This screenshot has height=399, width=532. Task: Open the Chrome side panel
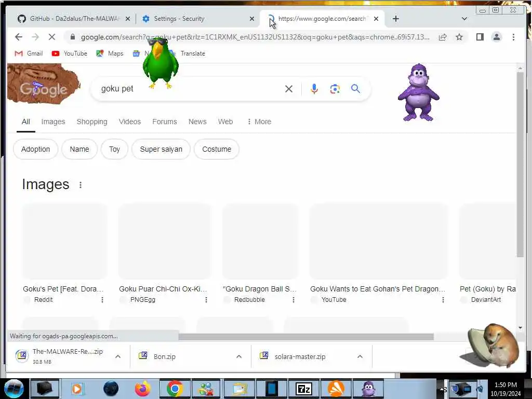(480, 37)
